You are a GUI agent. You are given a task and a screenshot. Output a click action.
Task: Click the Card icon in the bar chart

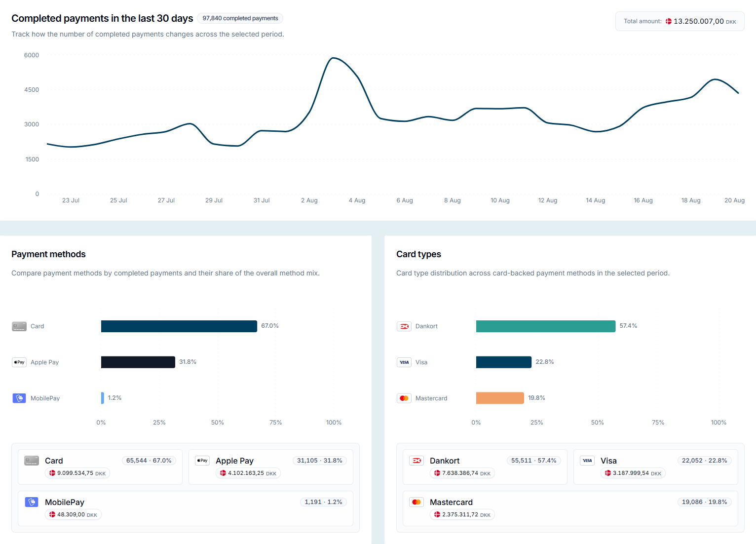point(19,326)
